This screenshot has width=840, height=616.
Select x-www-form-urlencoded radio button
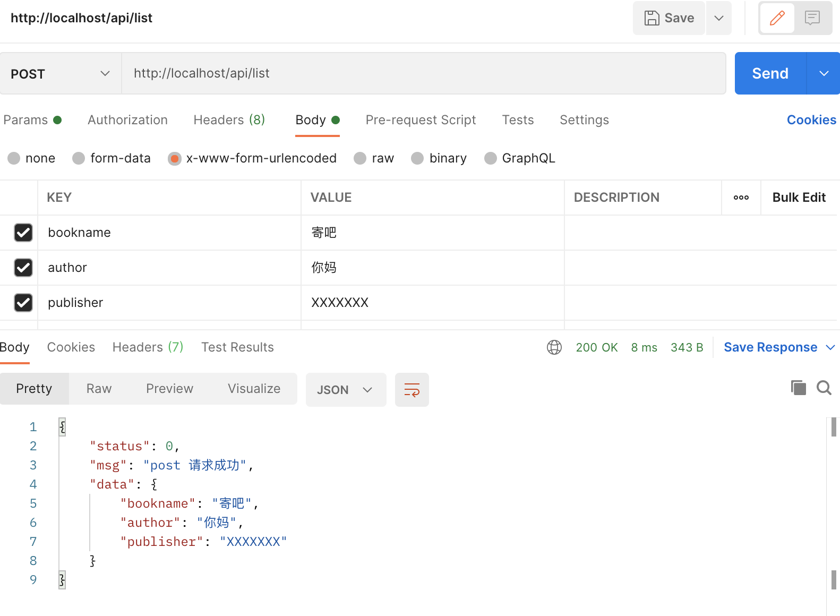click(x=175, y=158)
